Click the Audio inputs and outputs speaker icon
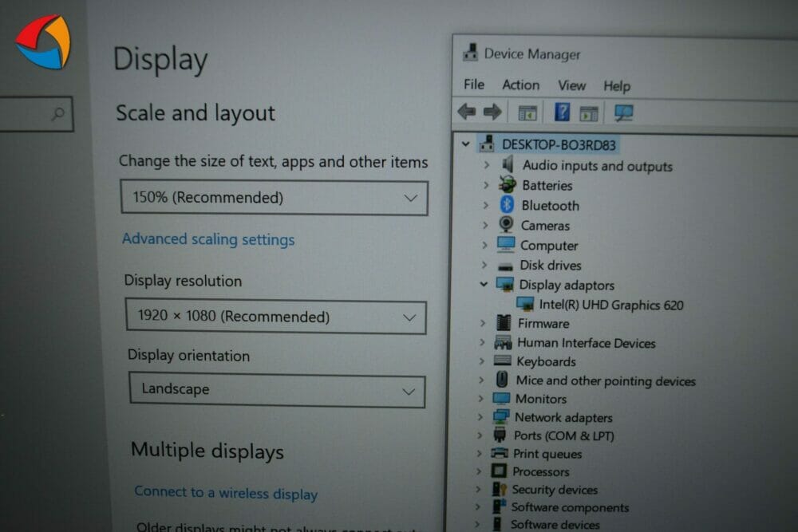 pos(508,164)
